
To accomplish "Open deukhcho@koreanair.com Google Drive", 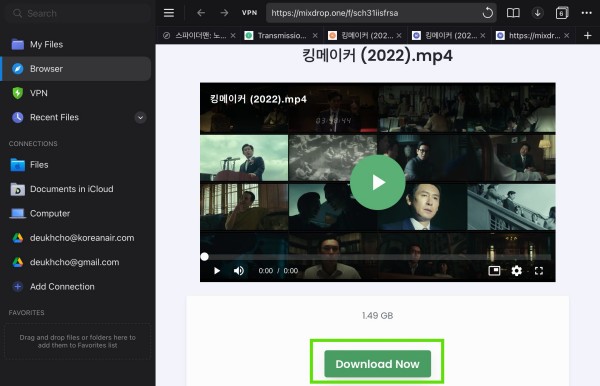I will click(77, 238).
